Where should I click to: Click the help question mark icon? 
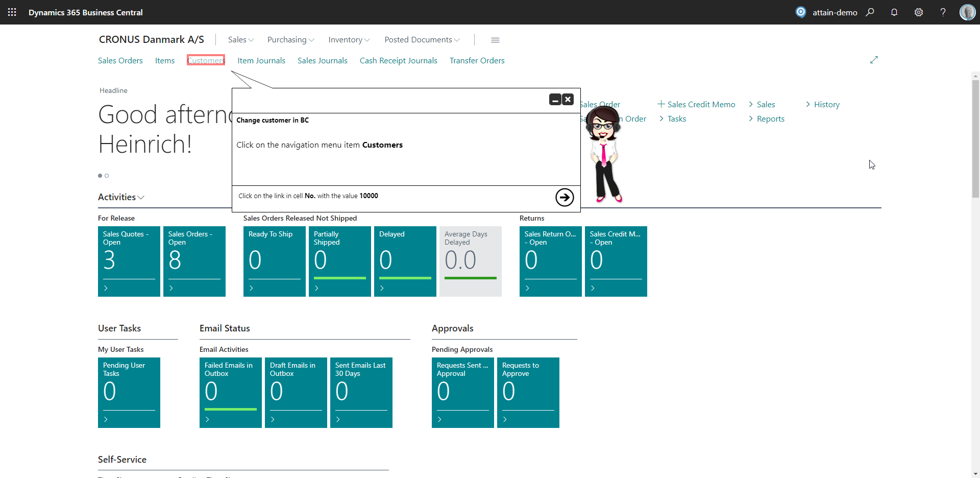click(x=943, y=12)
